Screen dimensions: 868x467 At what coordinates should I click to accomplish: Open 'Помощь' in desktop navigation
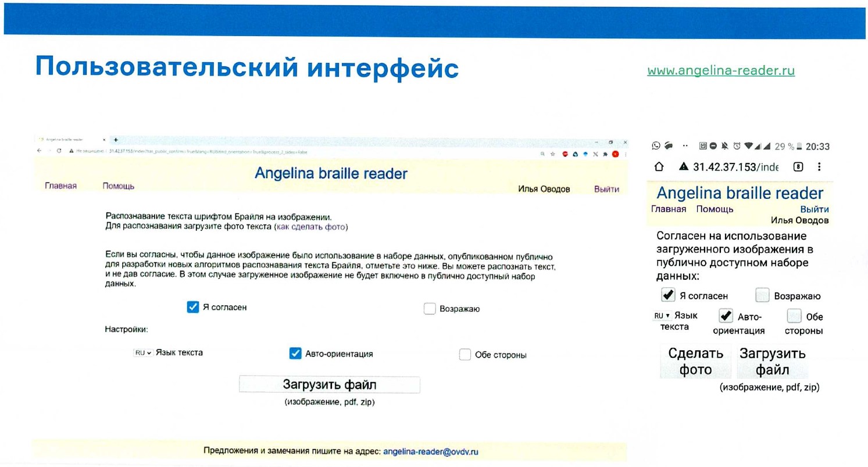(118, 186)
